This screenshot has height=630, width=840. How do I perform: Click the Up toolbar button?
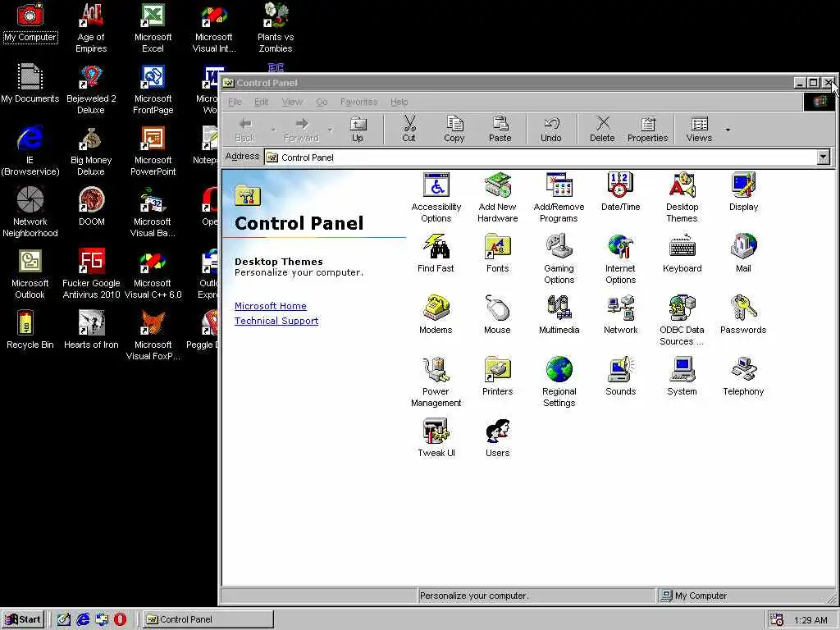[x=358, y=130]
